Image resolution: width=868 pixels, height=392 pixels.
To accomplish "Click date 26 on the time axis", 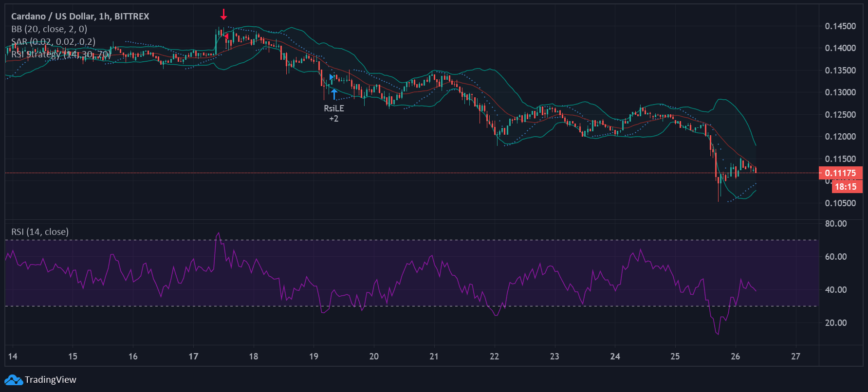I will (x=736, y=356).
